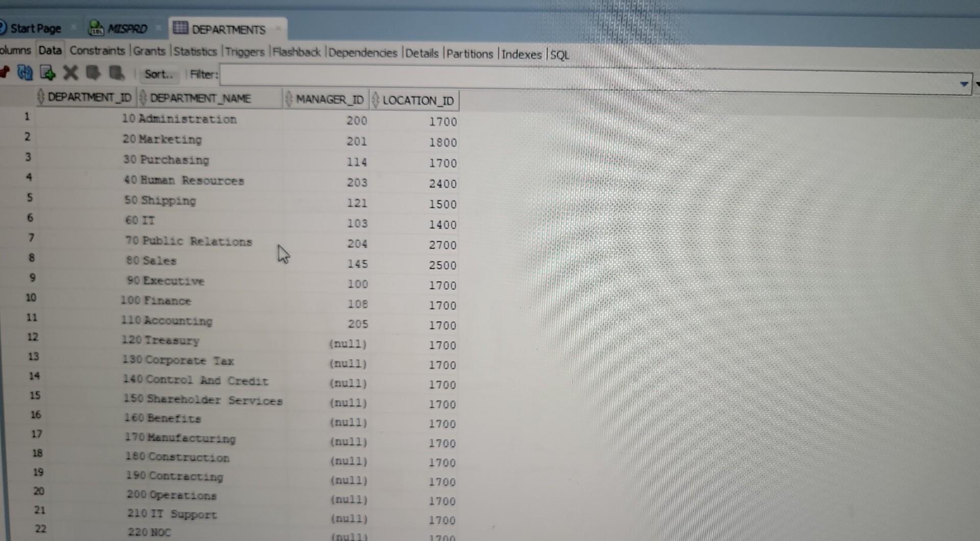Click the freeze view pin icon
980x541 pixels.
coord(5,73)
